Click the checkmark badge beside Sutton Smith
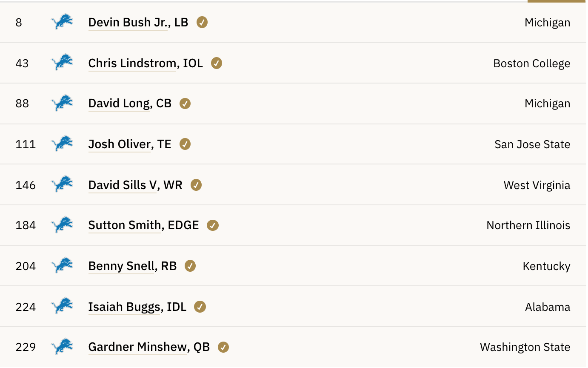This screenshot has height=368, width=588. pos(213,225)
